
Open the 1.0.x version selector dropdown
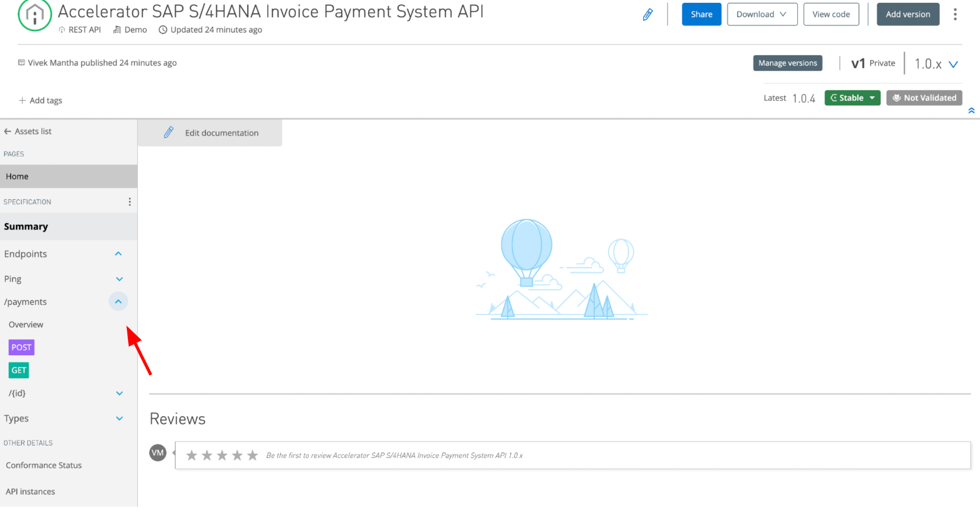point(952,64)
